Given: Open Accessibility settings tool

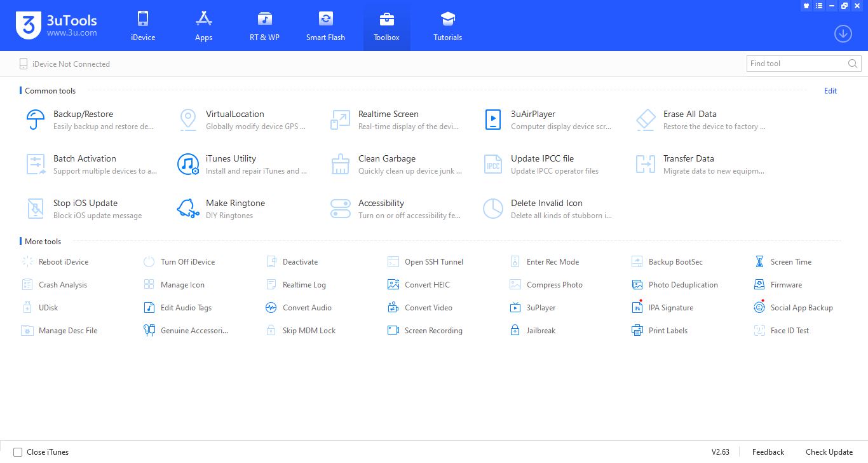Looking at the screenshot, I should [x=394, y=209].
